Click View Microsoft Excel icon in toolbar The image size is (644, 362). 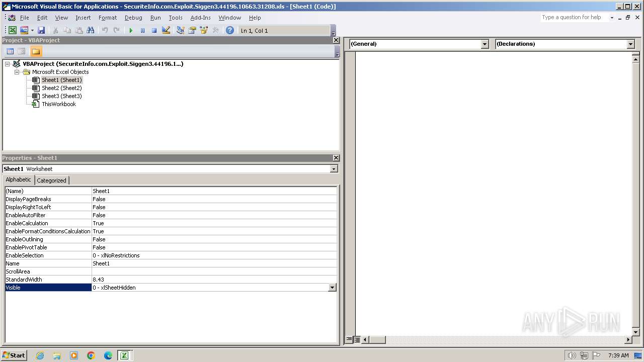(x=13, y=31)
